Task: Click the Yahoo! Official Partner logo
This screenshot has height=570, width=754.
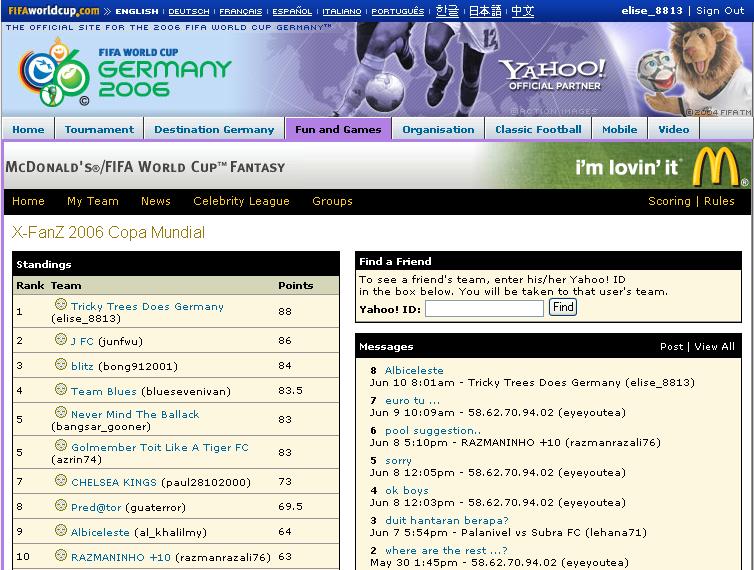Action: click(553, 75)
